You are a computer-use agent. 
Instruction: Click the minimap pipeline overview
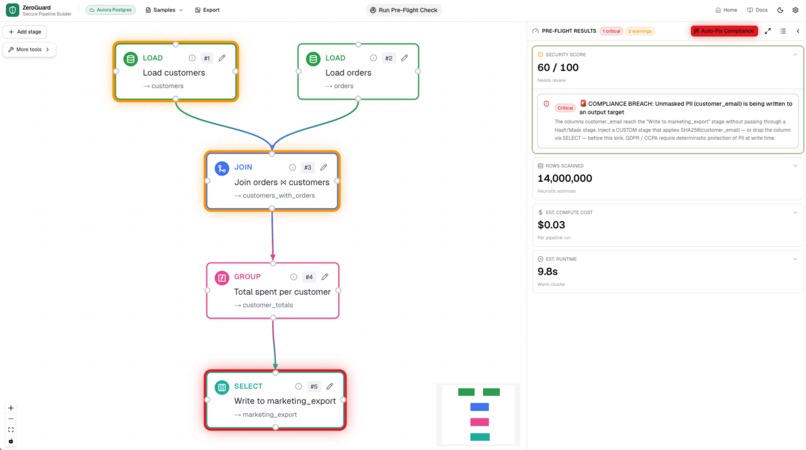[479, 415]
